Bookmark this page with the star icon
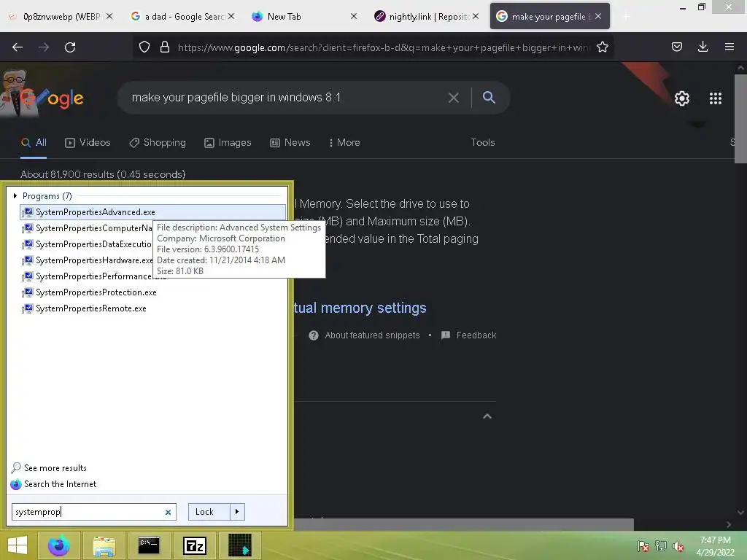Image resolution: width=747 pixels, height=560 pixels. click(602, 47)
